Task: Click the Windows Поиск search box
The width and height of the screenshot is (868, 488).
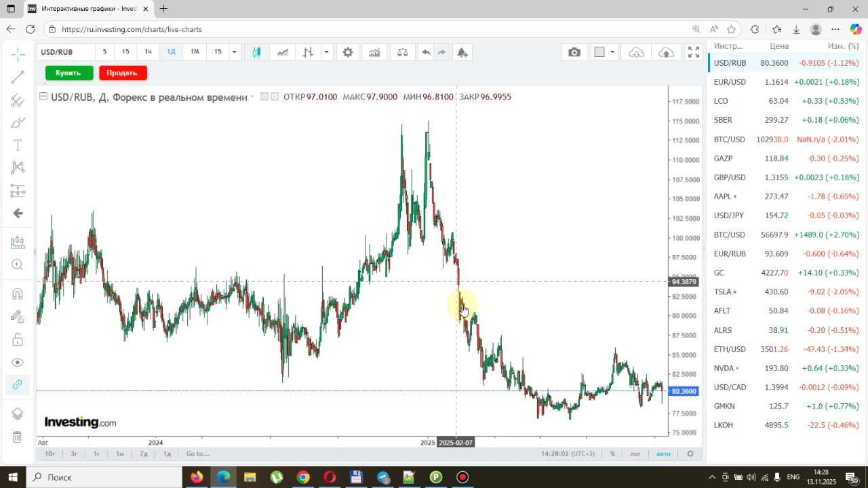Action: (105, 477)
